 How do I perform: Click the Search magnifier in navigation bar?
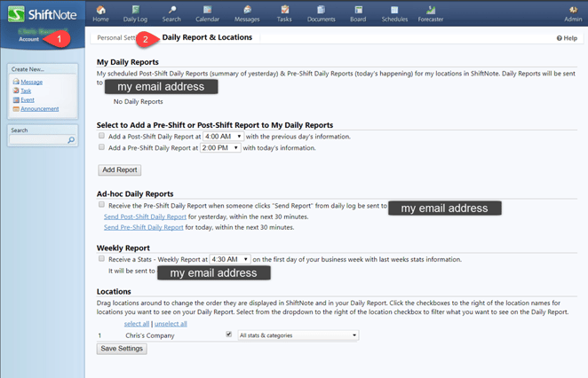(171, 12)
